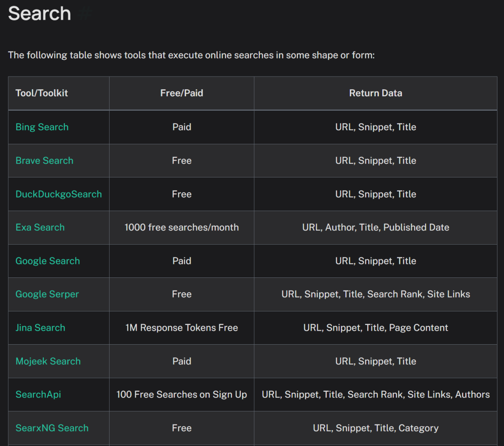Click the Free/Paid column header

(182, 93)
